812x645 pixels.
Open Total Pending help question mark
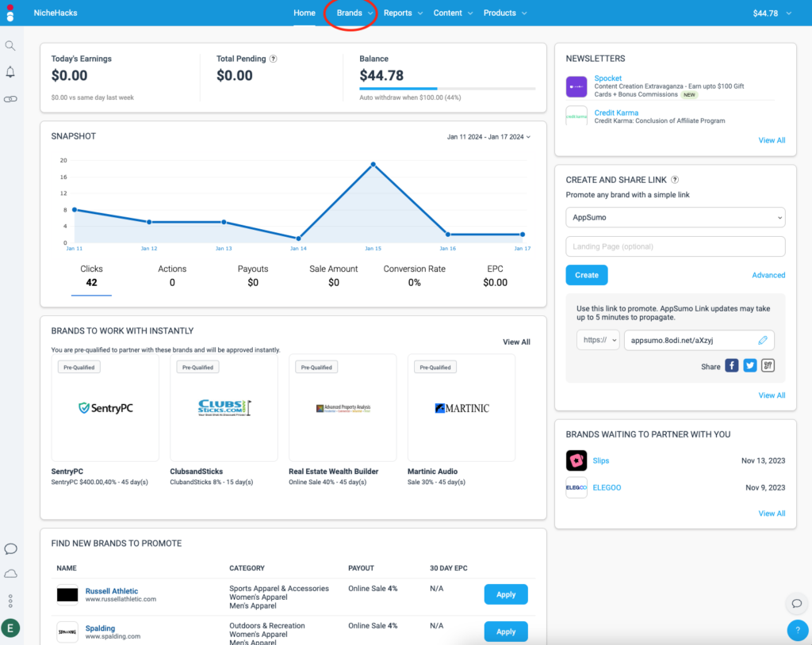[x=274, y=59]
